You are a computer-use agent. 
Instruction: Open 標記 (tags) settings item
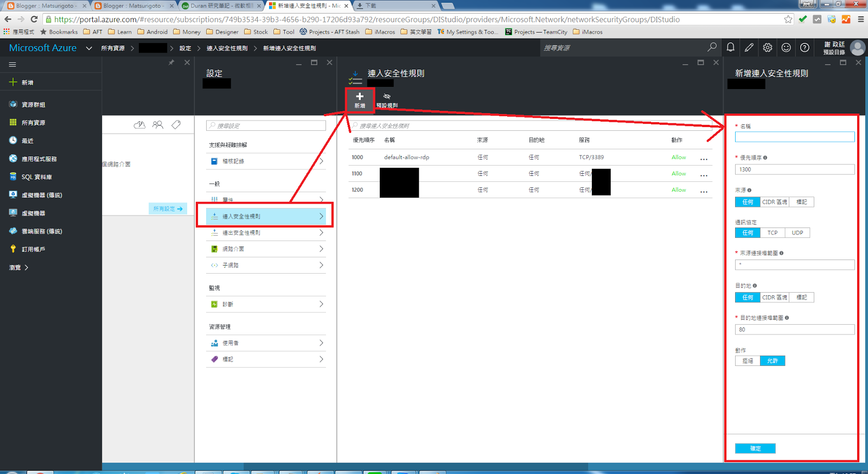pos(266,359)
